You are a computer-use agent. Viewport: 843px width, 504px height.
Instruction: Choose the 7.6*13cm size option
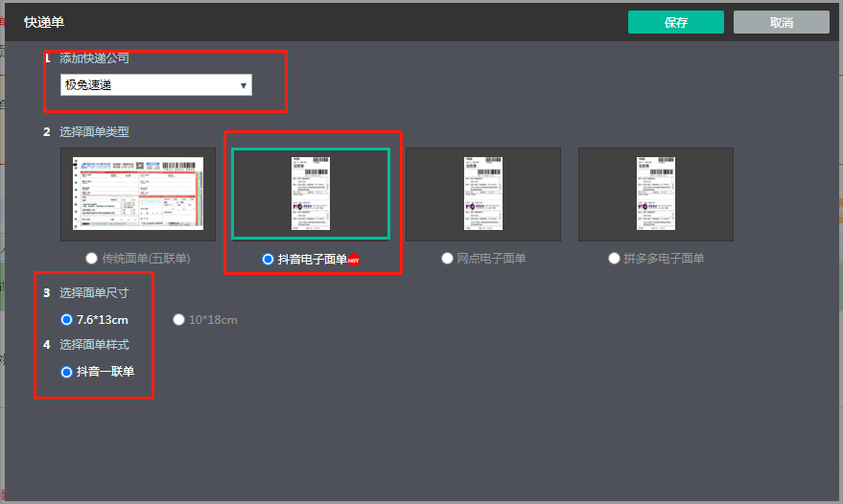(x=67, y=320)
